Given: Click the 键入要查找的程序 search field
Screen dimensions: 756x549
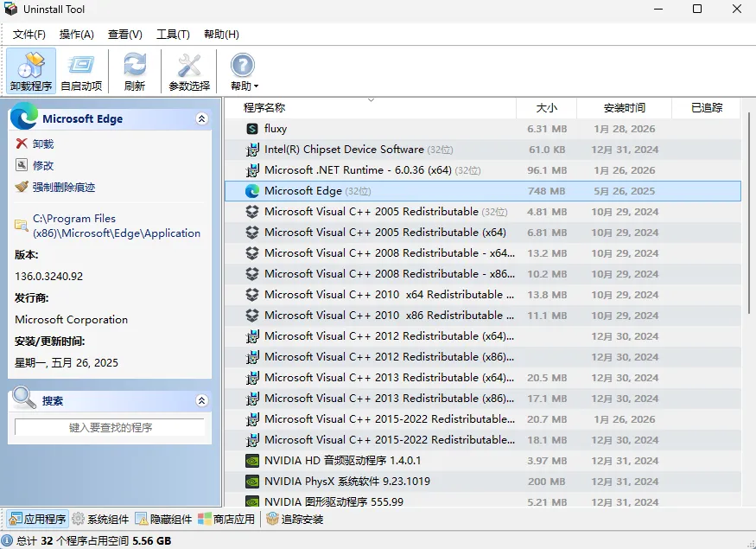Looking at the screenshot, I should tap(110, 427).
